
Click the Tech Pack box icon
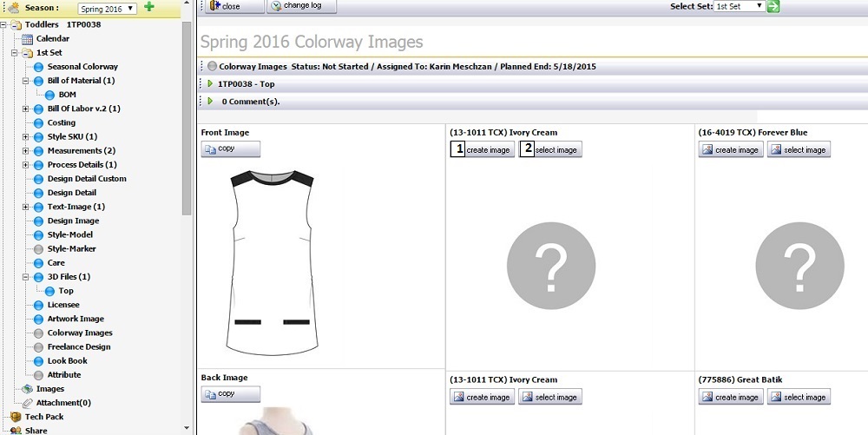[16, 417]
